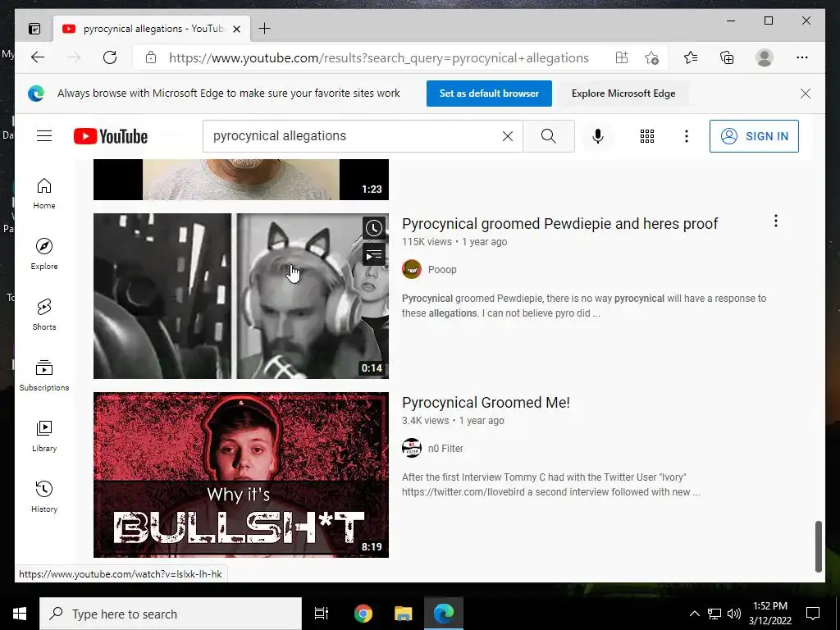Open the 1:23 video thumbnail

(x=241, y=180)
